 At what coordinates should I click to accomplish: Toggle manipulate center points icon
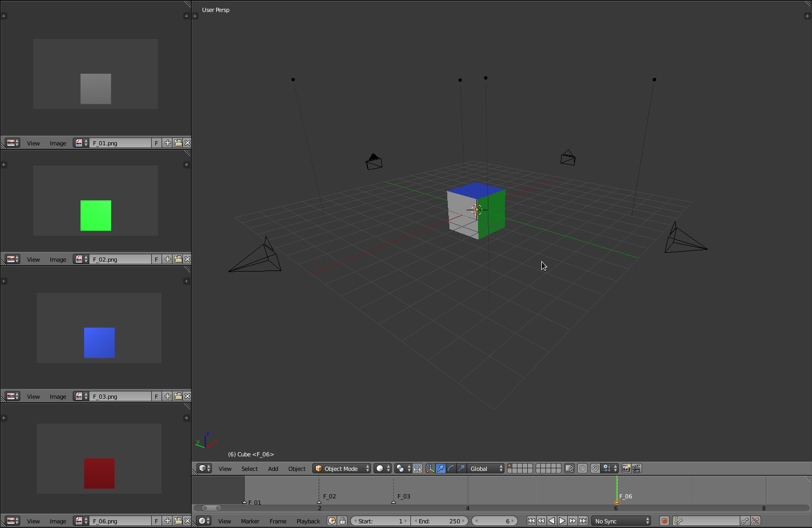[417, 468]
